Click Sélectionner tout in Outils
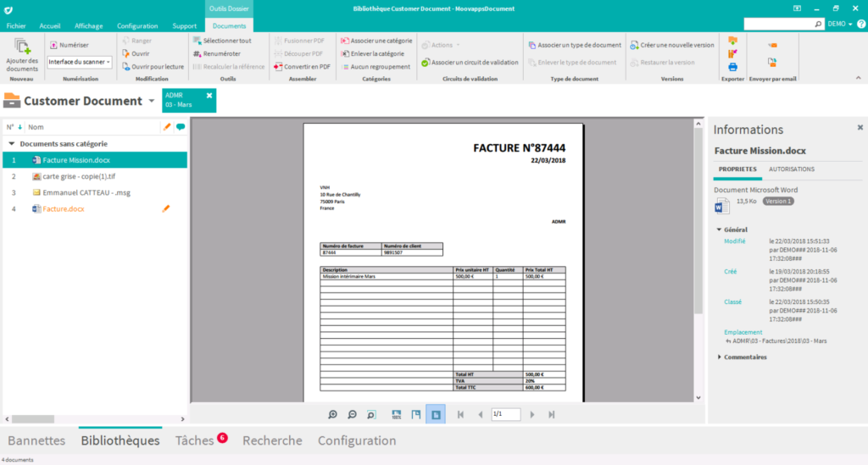Viewport: 868px width, 465px height. click(222, 41)
